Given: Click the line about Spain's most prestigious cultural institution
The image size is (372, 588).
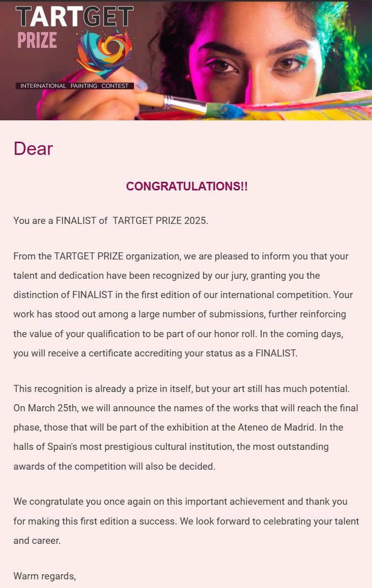Looking at the screenshot, I should (171, 447).
